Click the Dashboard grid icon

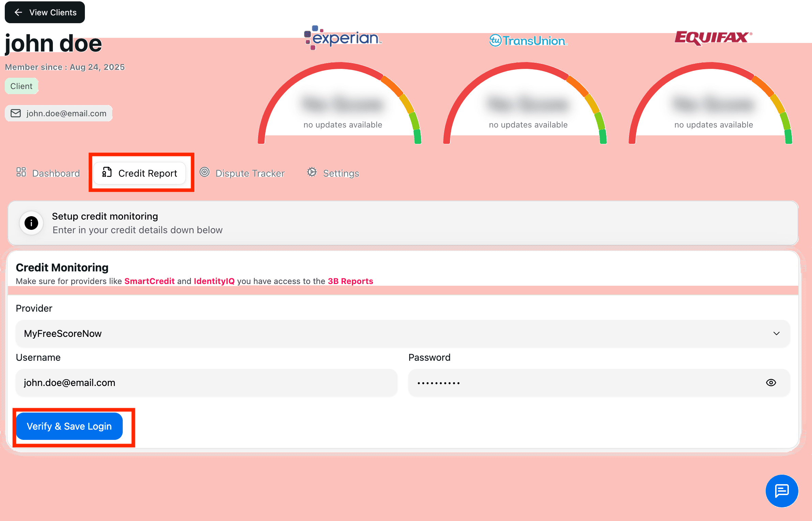[x=21, y=172]
